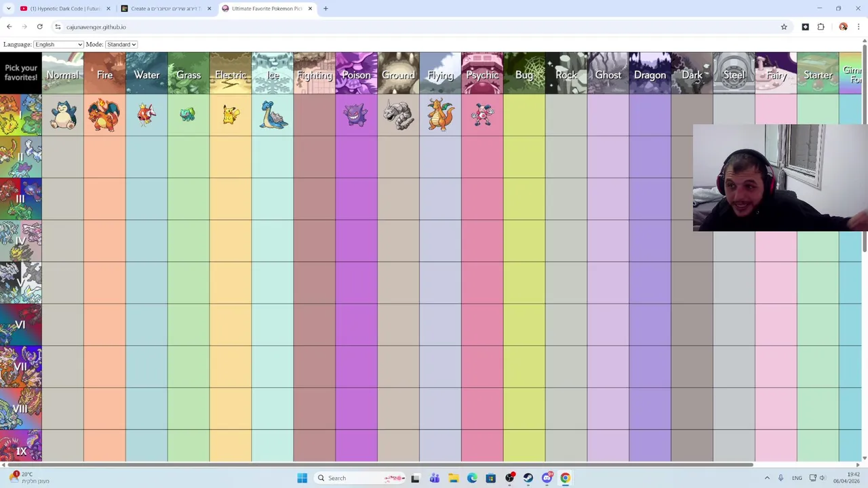Open the Mode dropdown
The image size is (868, 488).
(x=121, y=44)
